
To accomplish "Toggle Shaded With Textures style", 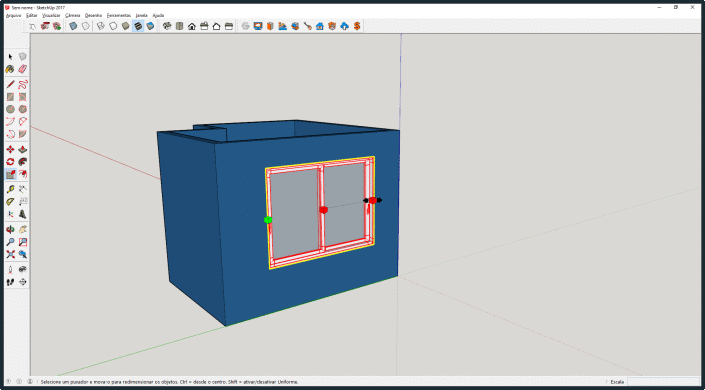I will 138,26.
